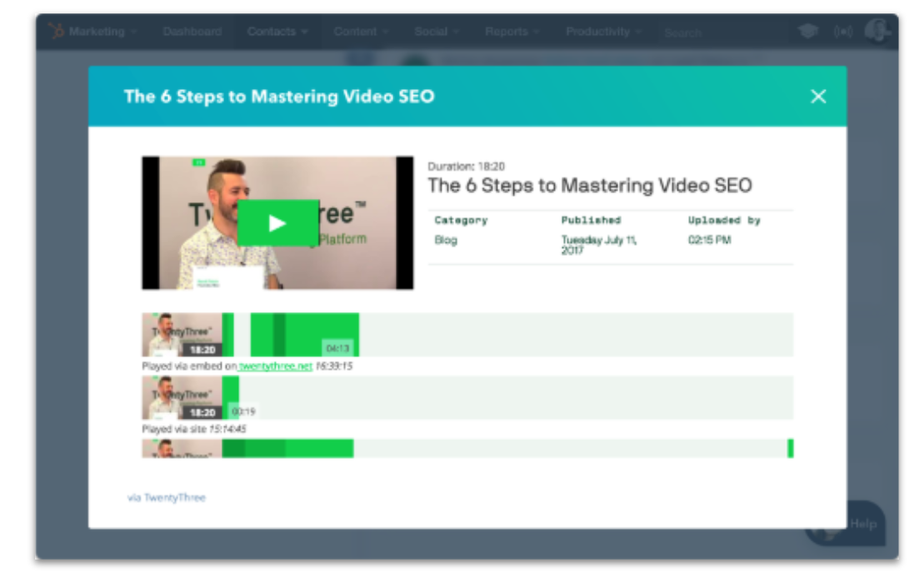The image size is (924, 587).
Task: Open the Social menu
Action: (437, 32)
